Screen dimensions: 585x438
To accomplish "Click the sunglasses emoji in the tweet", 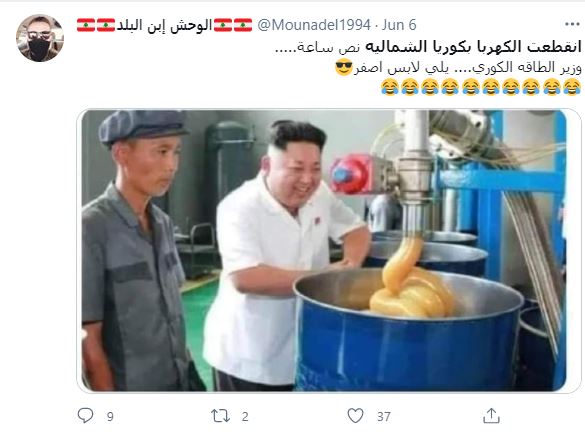I will pos(344,68).
